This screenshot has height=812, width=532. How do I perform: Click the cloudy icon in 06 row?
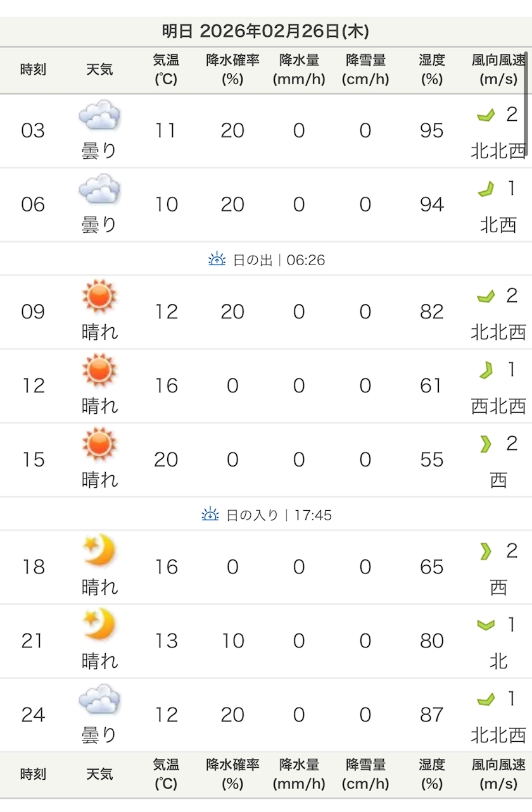99,189
